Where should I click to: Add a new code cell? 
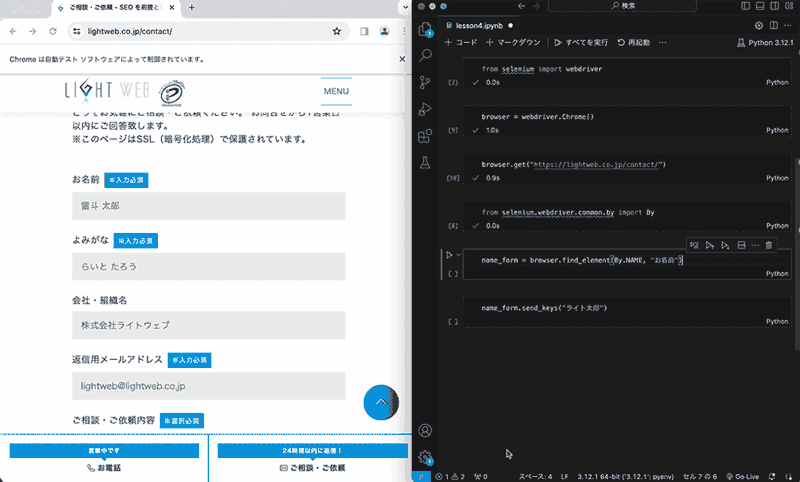pos(461,42)
